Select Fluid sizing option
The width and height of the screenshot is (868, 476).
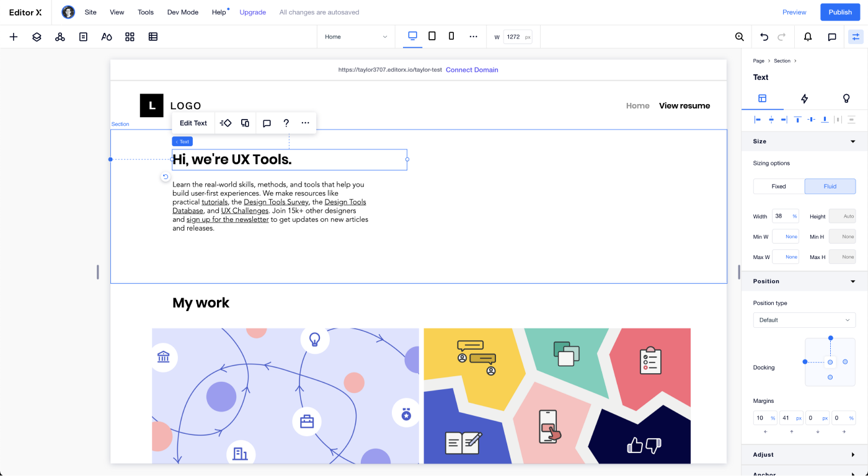pos(830,186)
